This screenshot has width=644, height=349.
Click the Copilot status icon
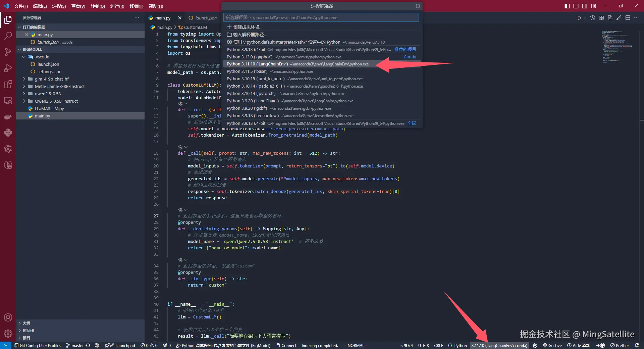point(535,345)
